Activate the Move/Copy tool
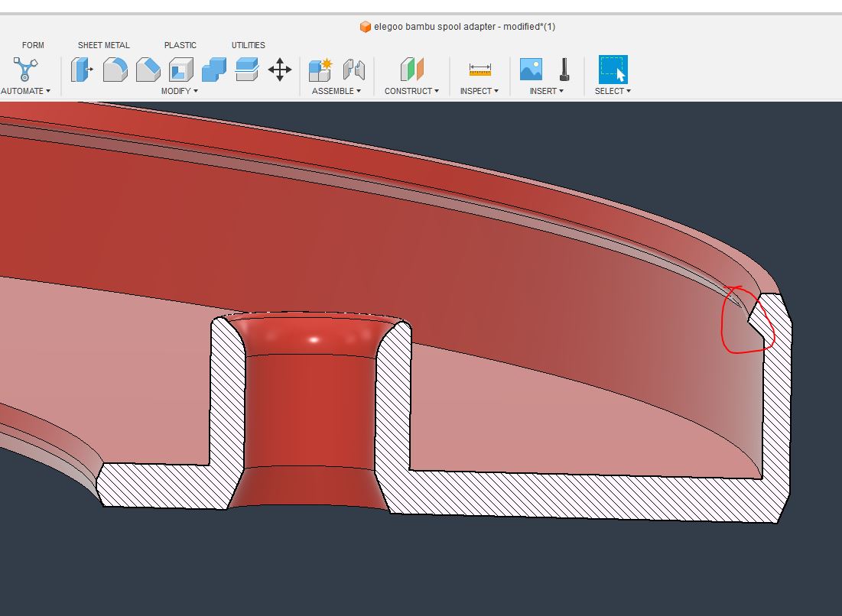Screen dimensions: 842x616 (x=280, y=70)
